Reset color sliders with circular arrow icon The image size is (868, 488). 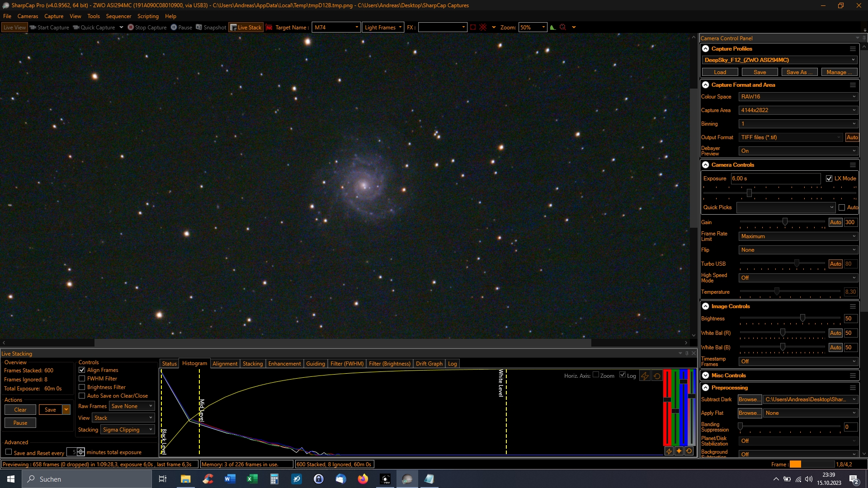(x=689, y=451)
